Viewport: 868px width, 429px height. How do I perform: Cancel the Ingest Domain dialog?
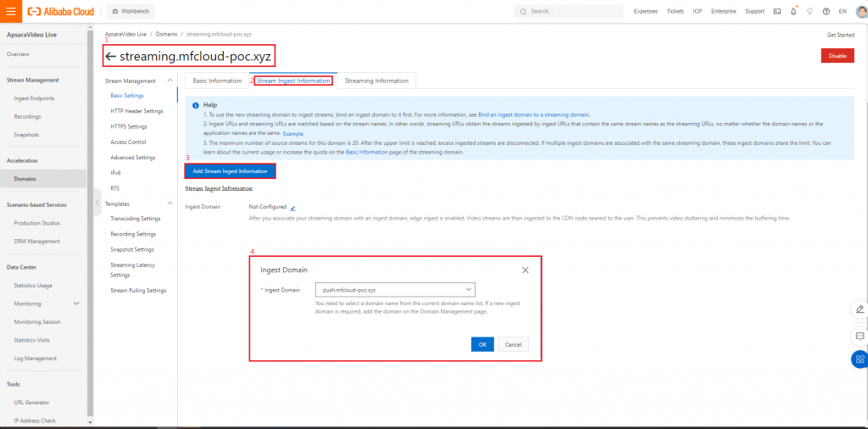coord(513,344)
